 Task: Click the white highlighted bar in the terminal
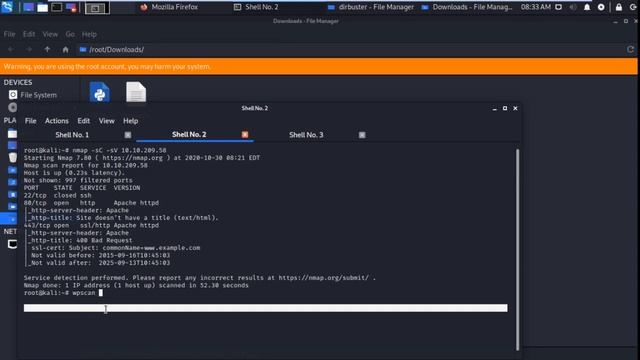266,308
